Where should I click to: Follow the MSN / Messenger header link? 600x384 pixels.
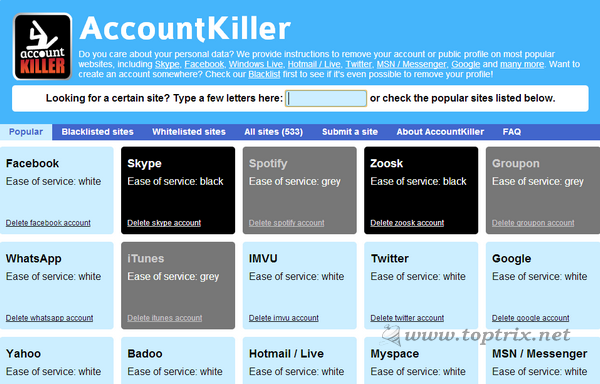tap(411, 64)
